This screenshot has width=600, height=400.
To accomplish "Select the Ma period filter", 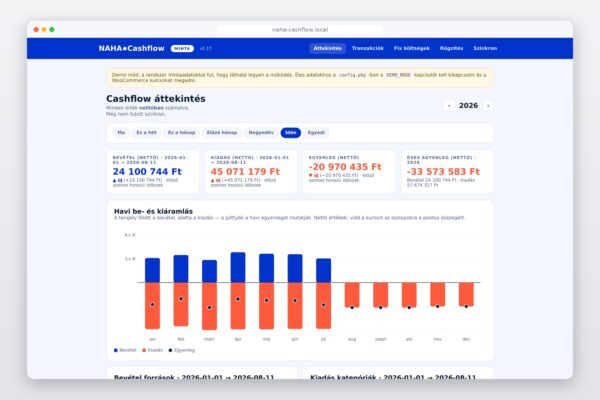I will click(x=121, y=132).
